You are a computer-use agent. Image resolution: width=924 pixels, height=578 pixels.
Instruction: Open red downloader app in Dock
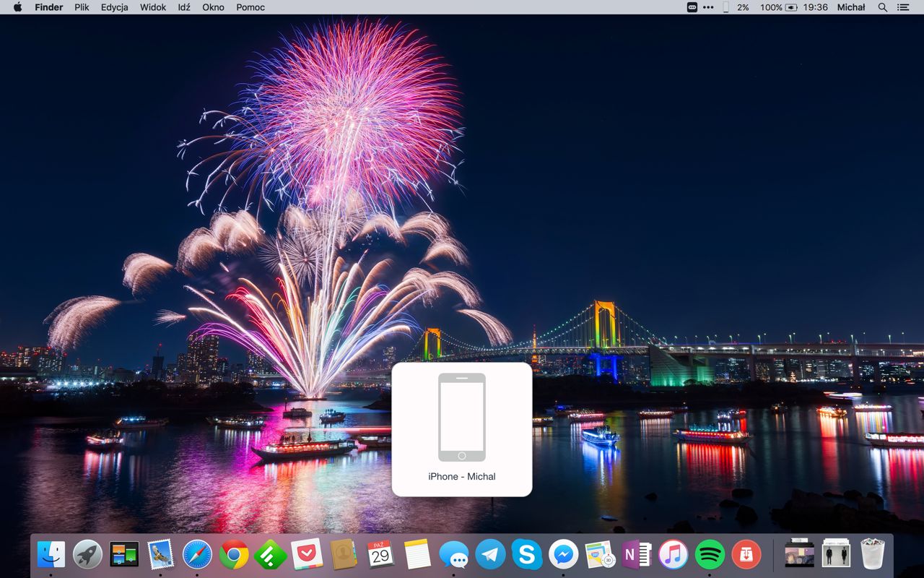point(746,555)
